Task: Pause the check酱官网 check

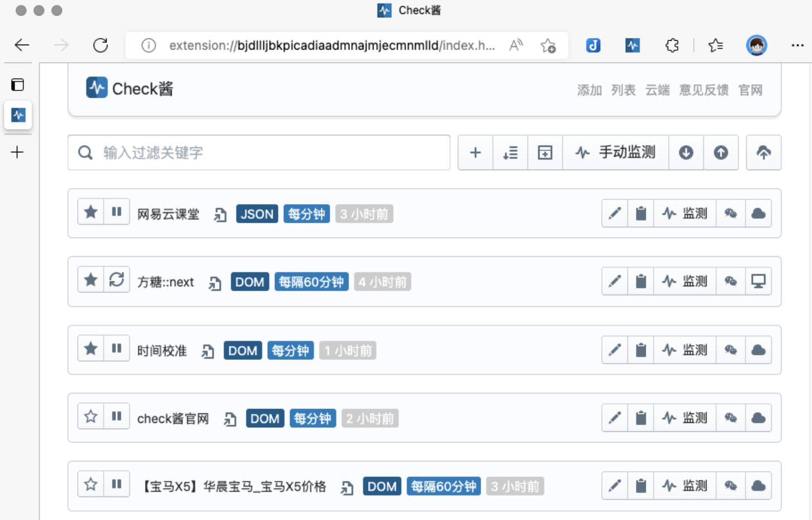Action: [117, 416]
